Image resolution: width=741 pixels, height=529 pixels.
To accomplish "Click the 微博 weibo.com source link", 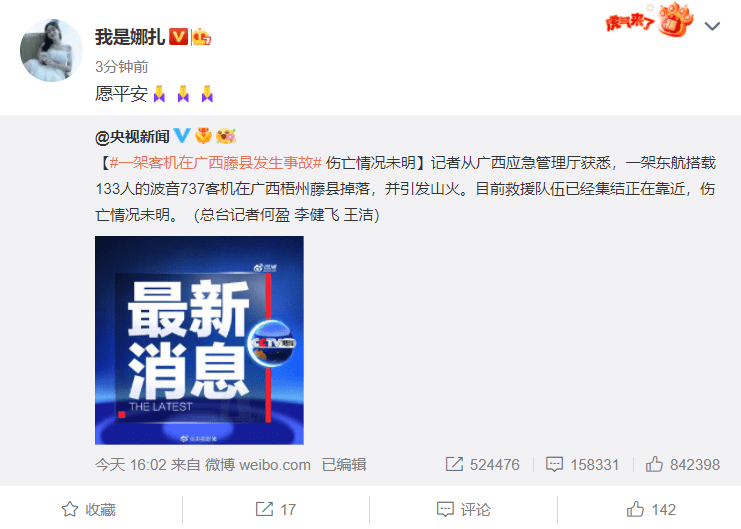I will click(x=258, y=465).
